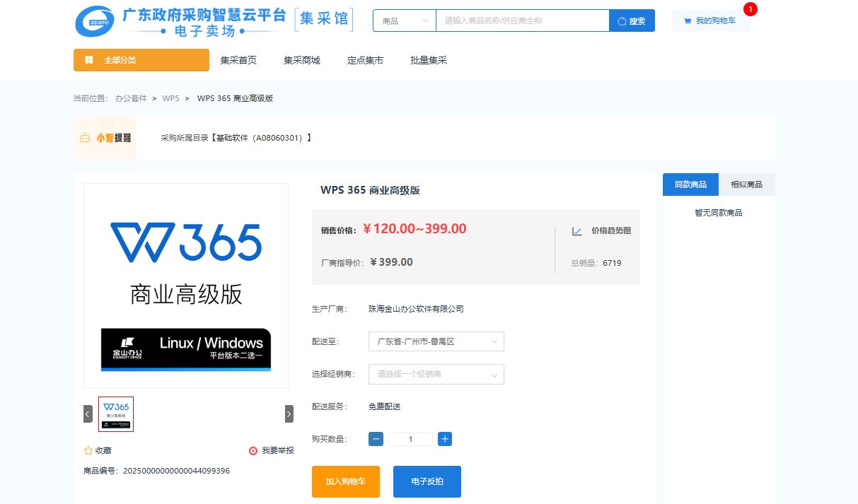858x504 pixels.
Task: Click the 价格趋势图 link
Action: click(x=611, y=231)
